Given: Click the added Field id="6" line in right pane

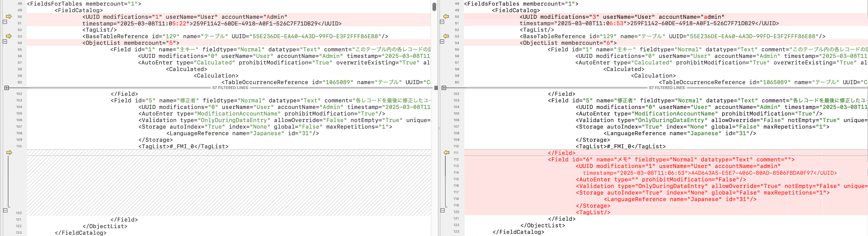Looking at the screenshot, I should pyautogui.click(x=671, y=160).
